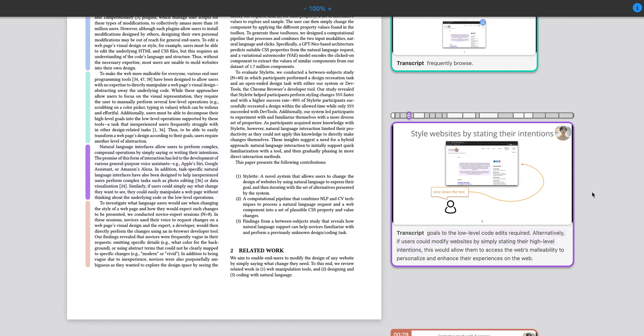Image resolution: width=644 pixels, height=336 pixels.
Task: Click 'tone down the text' label in slide
Action: 449,192
